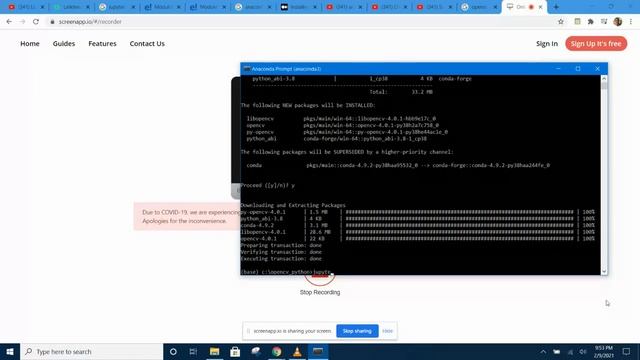Click Sign Up It's free button
The width and height of the screenshot is (640, 360).
click(x=596, y=44)
